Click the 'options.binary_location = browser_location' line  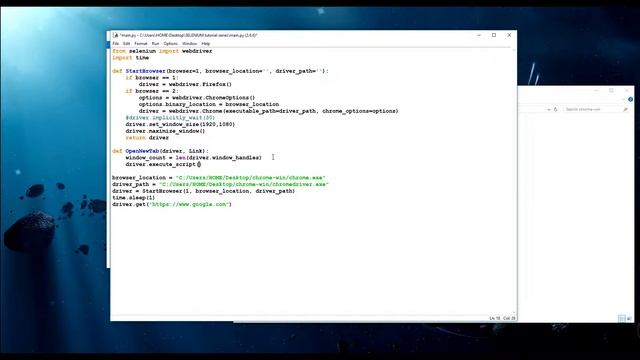click(x=209, y=104)
